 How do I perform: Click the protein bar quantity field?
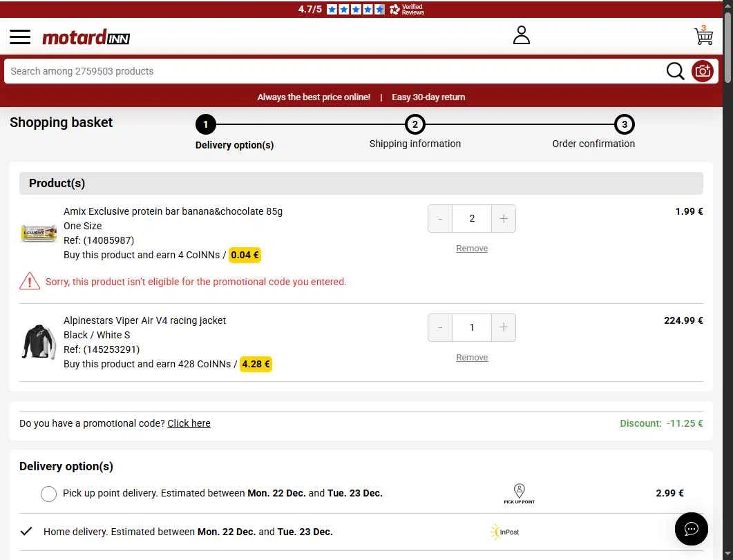[472, 219]
